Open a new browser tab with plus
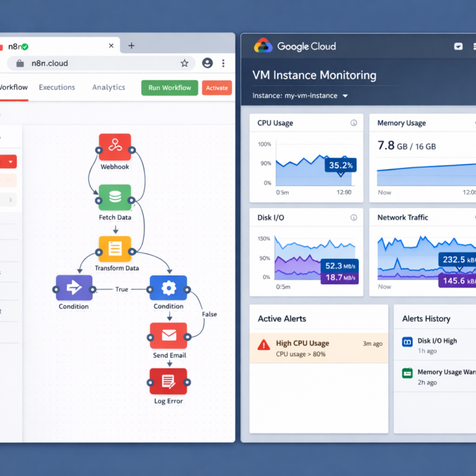The width and height of the screenshot is (476, 476). point(131,45)
